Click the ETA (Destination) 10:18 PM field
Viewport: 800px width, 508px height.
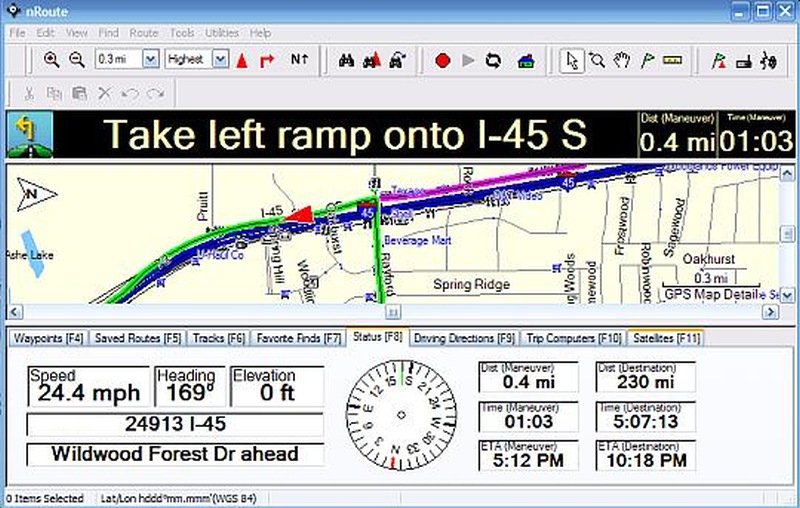click(x=646, y=455)
